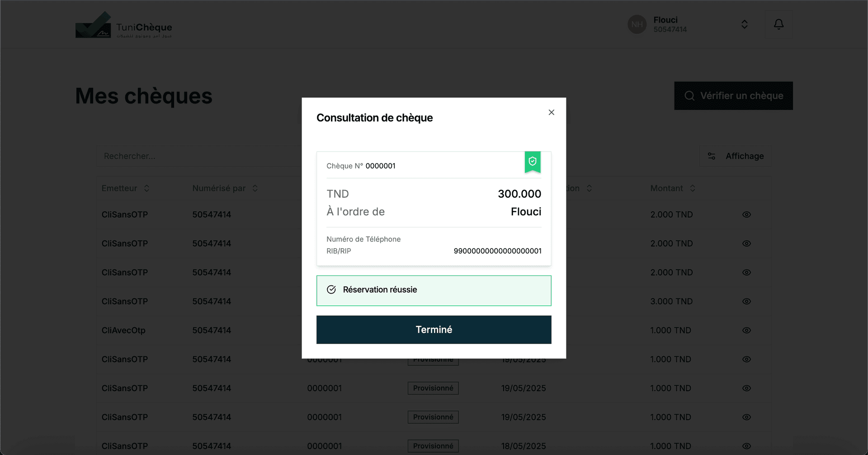Click the notification bell icon
The width and height of the screenshot is (868, 455).
tap(778, 24)
